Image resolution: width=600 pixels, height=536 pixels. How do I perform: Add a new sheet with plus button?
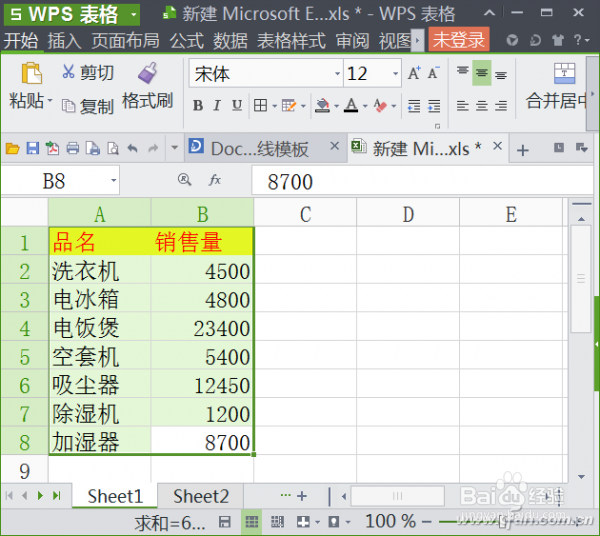[302, 496]
